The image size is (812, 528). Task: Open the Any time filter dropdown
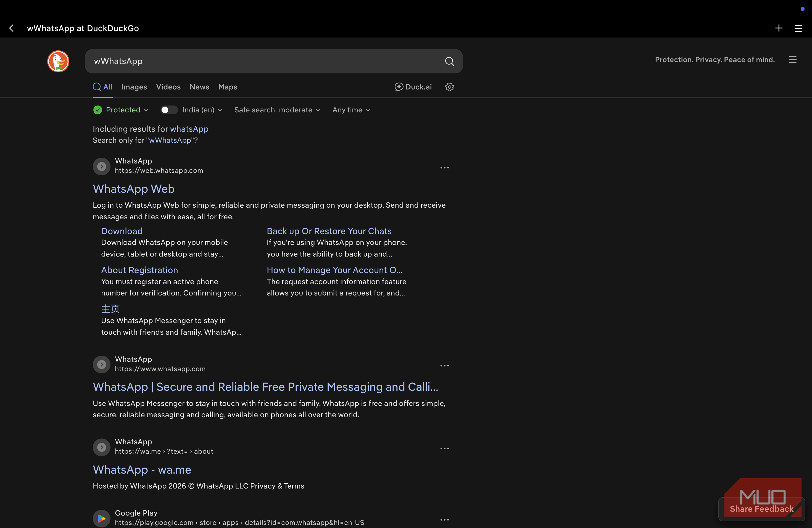coord(351,110)
